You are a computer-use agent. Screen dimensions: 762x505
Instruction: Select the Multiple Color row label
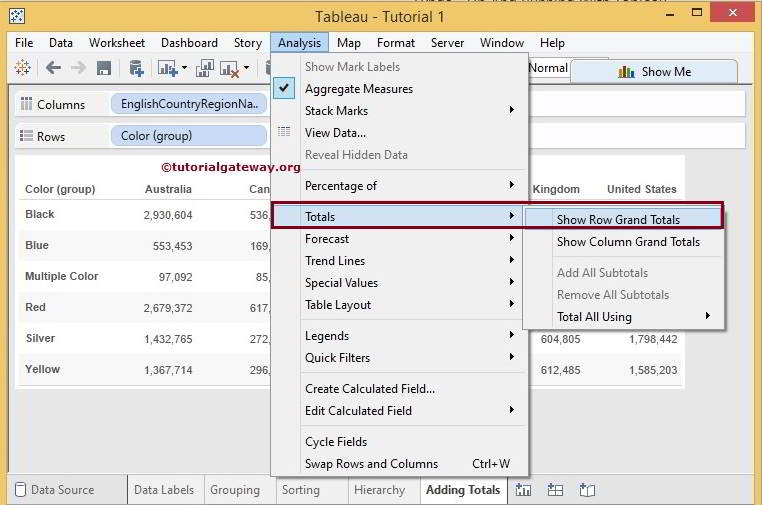point(62,276)
